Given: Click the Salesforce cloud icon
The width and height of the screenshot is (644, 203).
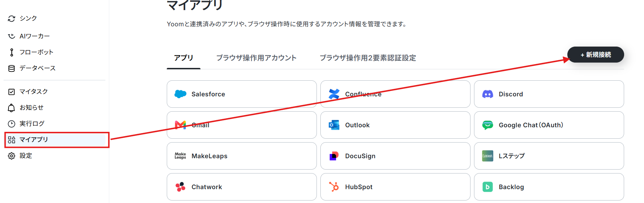Looking at the screenshot, I should tap(180, 94).
